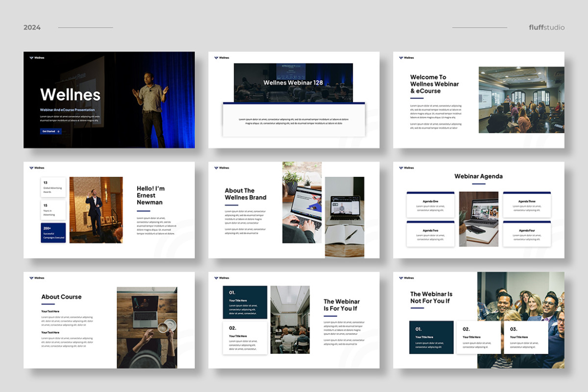Click the 15 Years in Advertising card

coord(53,210)
